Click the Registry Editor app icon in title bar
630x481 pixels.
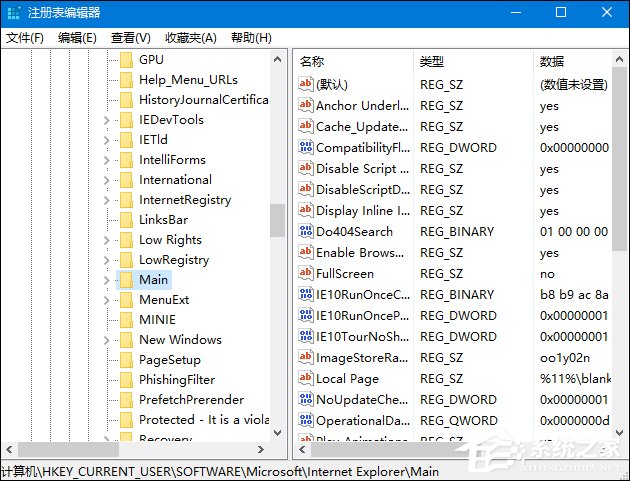point(14,13)
